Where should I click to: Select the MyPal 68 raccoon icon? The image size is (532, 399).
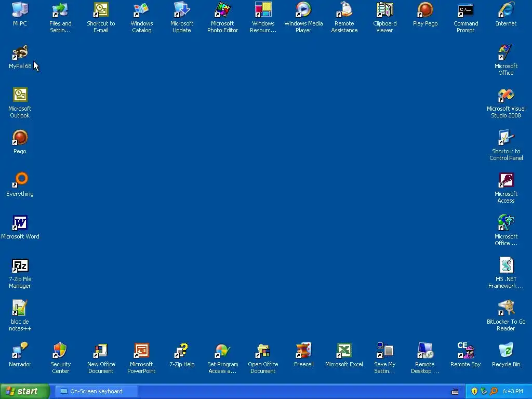point(20,52)
